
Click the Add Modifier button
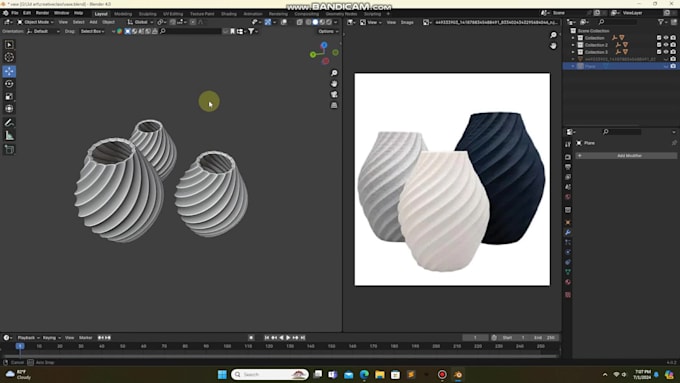coord(626,156)
